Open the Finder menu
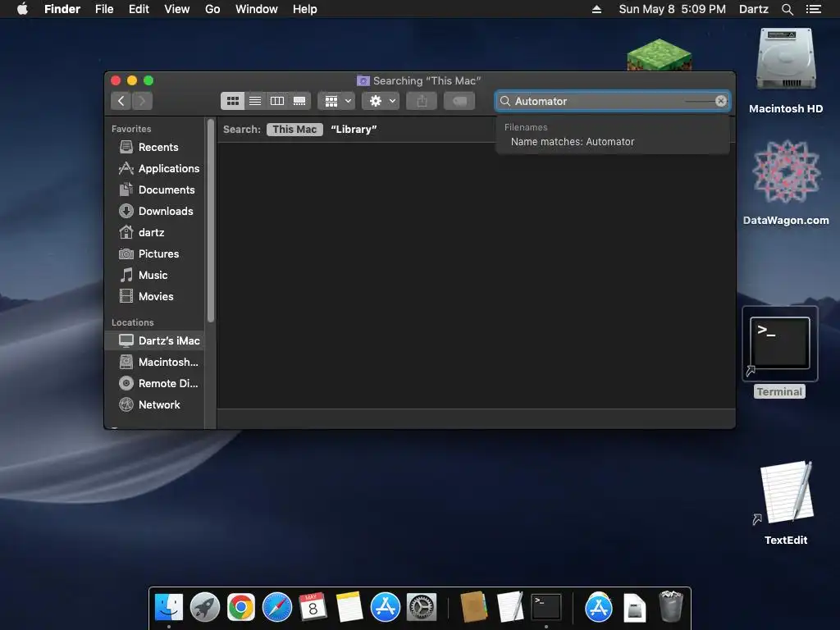840x630 pixels. pos(62,9)
